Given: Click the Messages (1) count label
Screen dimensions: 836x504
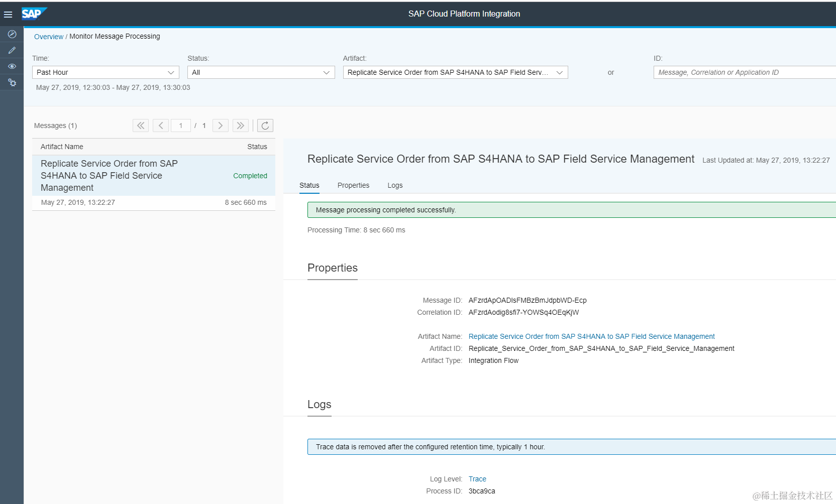Looking at the screenshot, I should [x=55, y=125].
